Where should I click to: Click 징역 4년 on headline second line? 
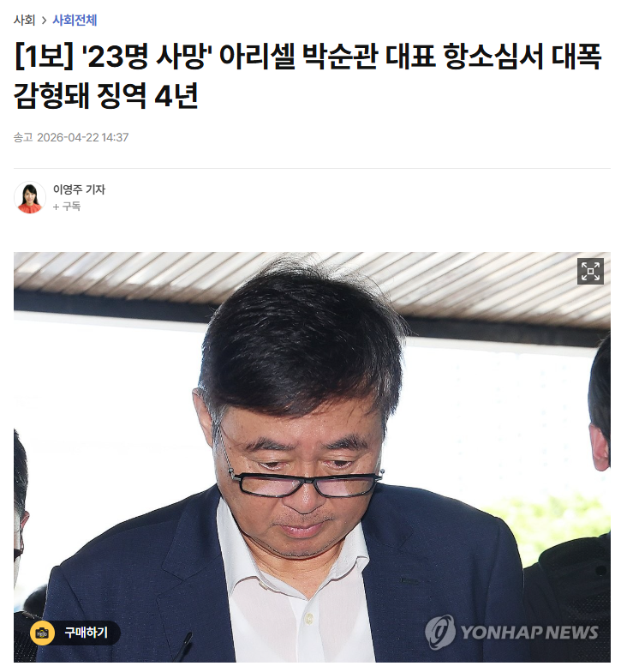point(147,95)
